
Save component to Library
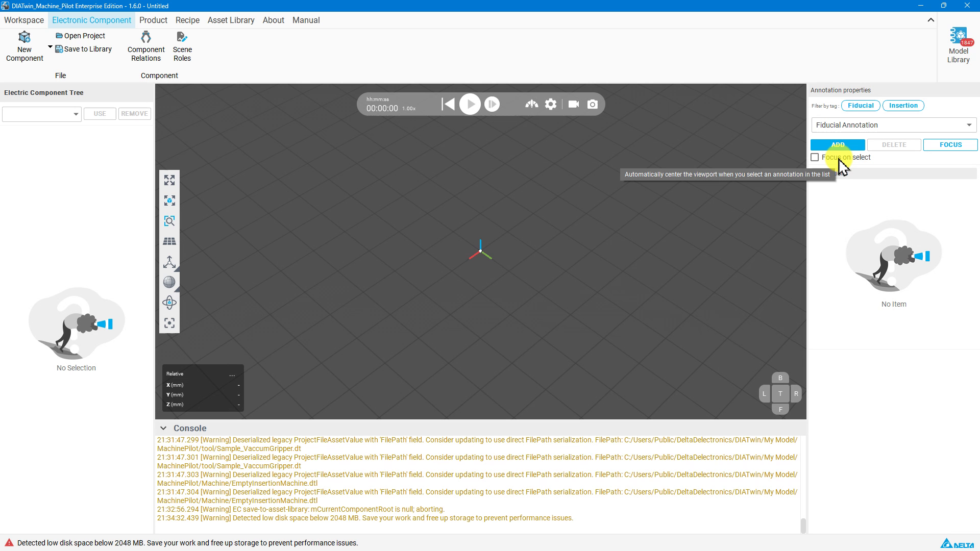[x=83, y=49]
